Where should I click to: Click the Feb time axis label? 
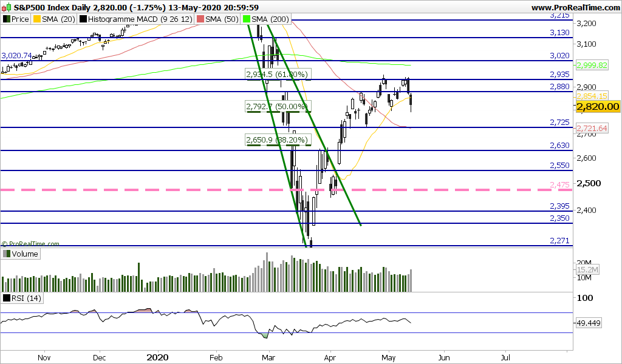click(x=216, y=358)
